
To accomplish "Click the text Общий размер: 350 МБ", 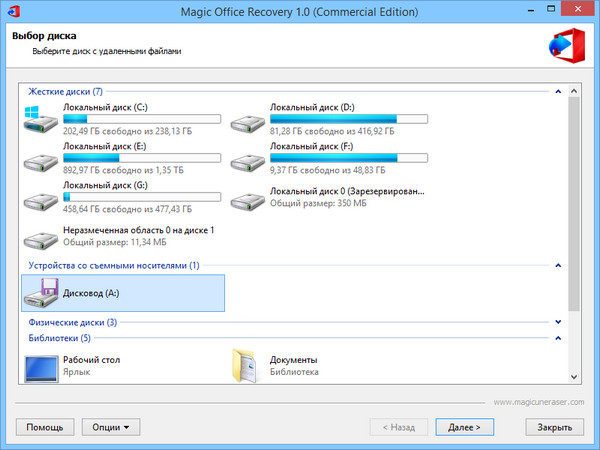I will (318, 203).
